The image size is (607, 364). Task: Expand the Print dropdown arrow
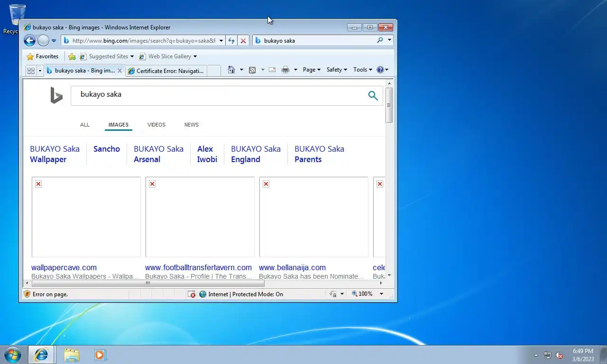pyautogui.click(x=295, y=70)
